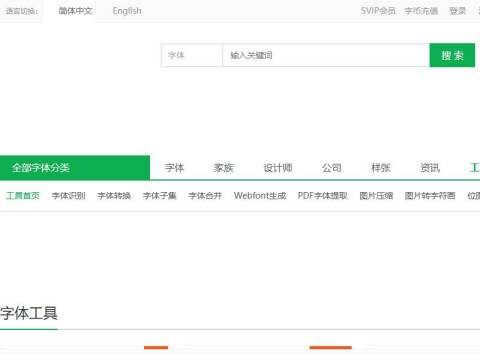Switch language to English

(127, 11)
